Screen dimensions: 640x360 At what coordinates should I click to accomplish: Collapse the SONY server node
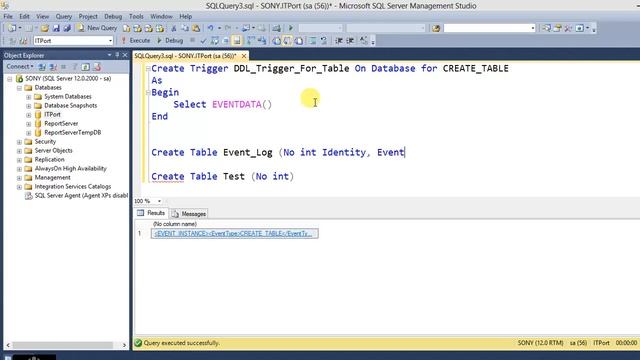coord(10,79)
